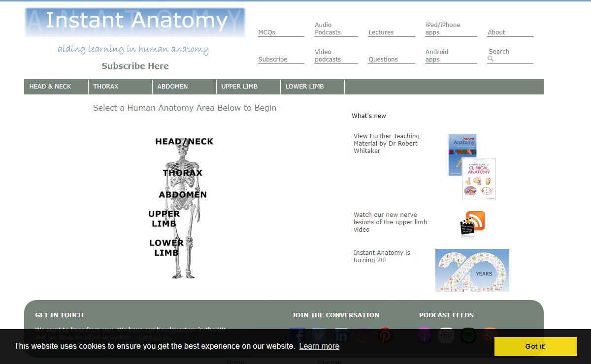
Task: Click the RSS clapperboard video icon
Action: 473,224
